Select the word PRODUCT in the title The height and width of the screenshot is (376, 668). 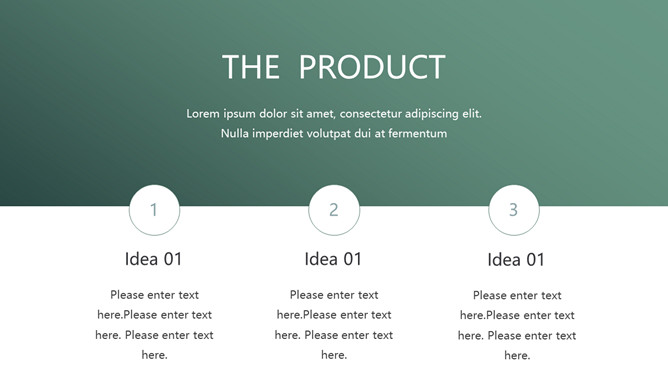[x=372, y=67]
